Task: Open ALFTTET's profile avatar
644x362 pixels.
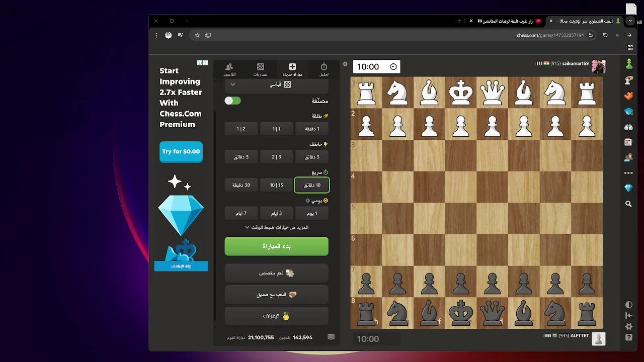Action: pos(598,339)
